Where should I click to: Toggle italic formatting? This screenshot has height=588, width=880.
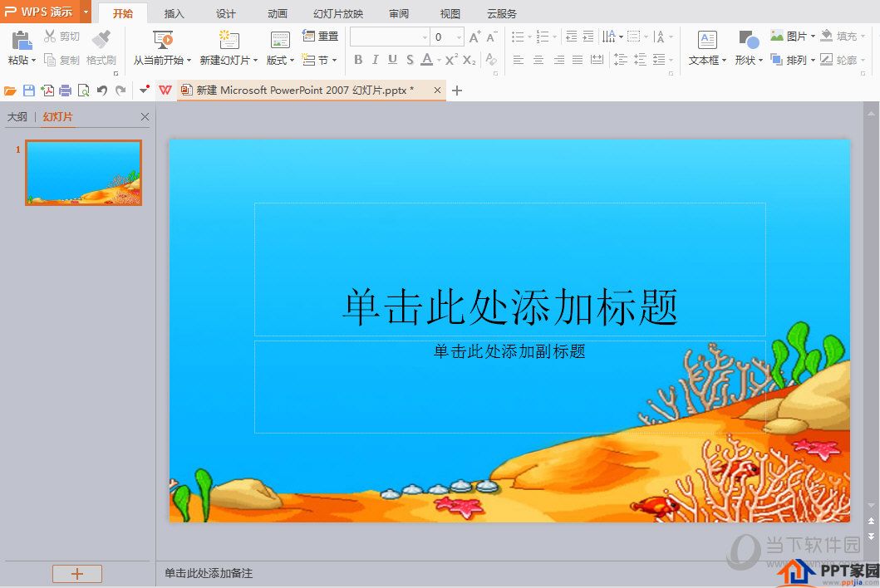click(375, 60)
